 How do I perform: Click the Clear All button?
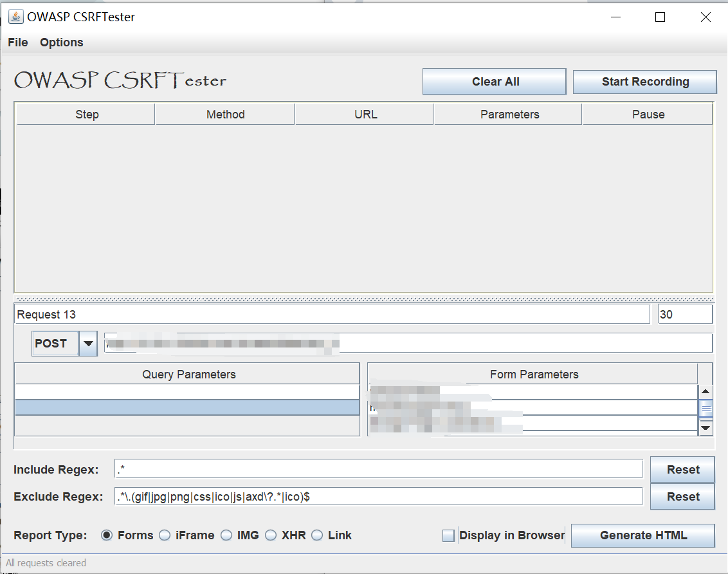(x=495, y=82)
